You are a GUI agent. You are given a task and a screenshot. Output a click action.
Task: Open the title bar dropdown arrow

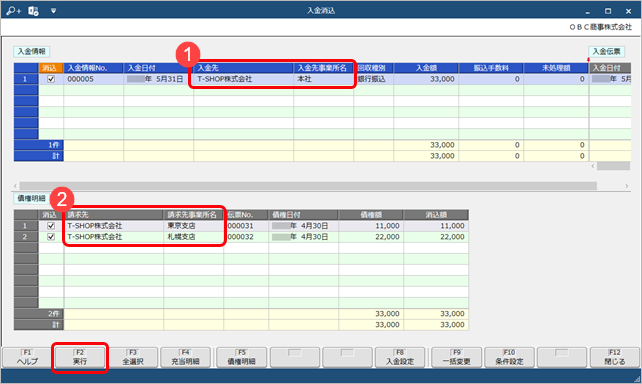(x=53, y=11)
